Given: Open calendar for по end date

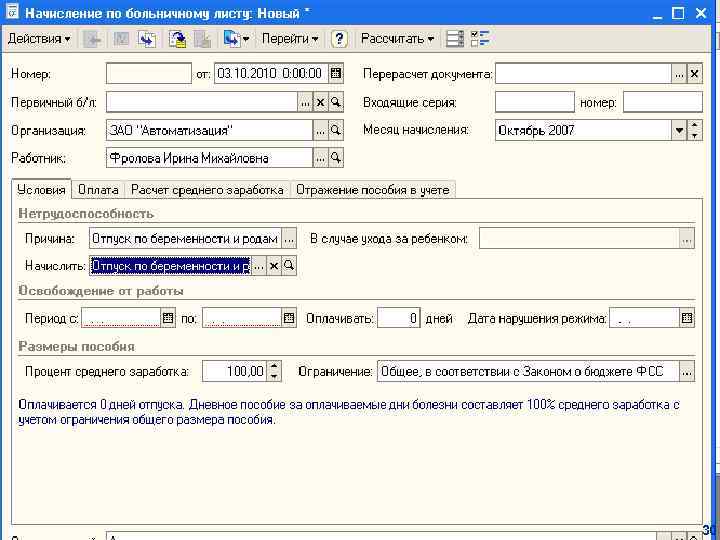Looking at the screenshot, I should (x=288, y=318).
